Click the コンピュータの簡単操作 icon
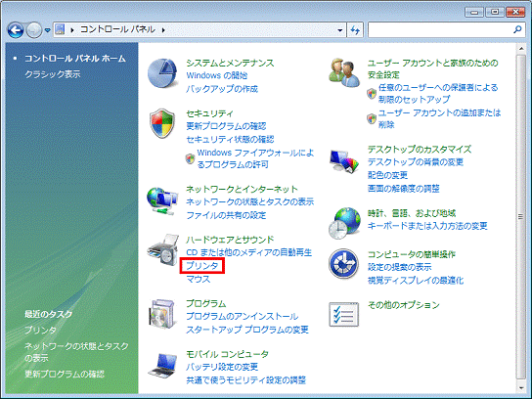Image resolution: width=532 pixels, height=399 pixels. (x=343, y=264)
